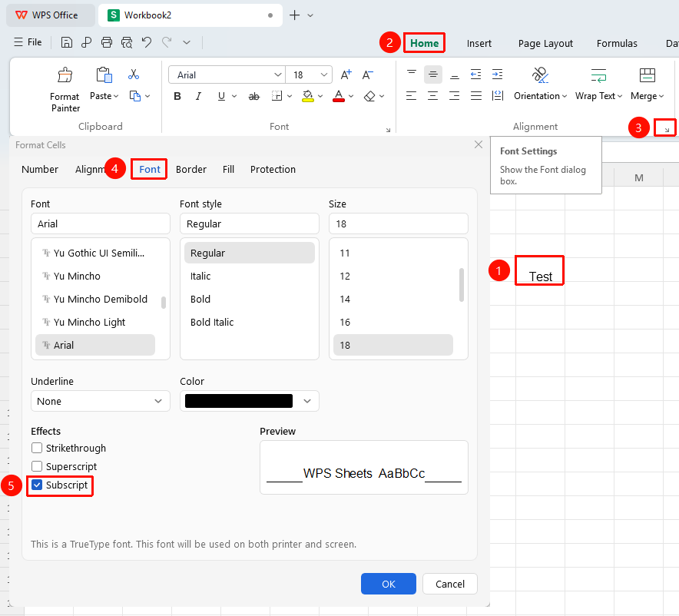
Task: Click the Print Preview icon
Action: (127, 42)
